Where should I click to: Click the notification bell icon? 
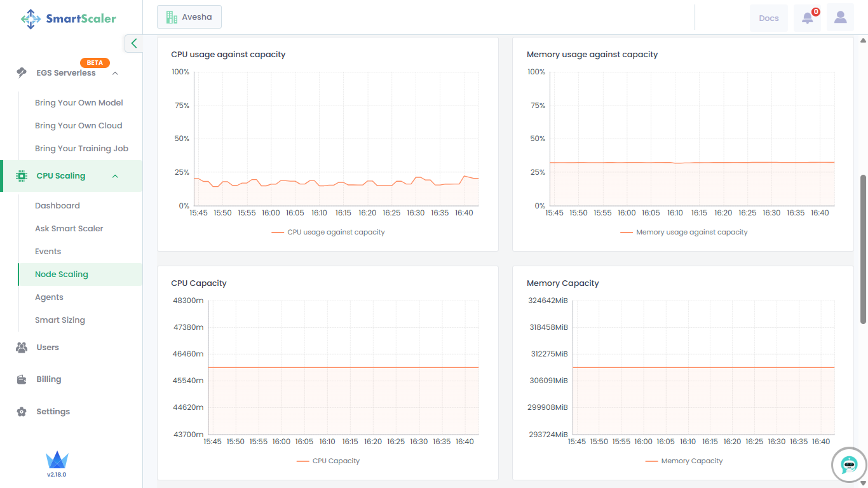(807, 18)
